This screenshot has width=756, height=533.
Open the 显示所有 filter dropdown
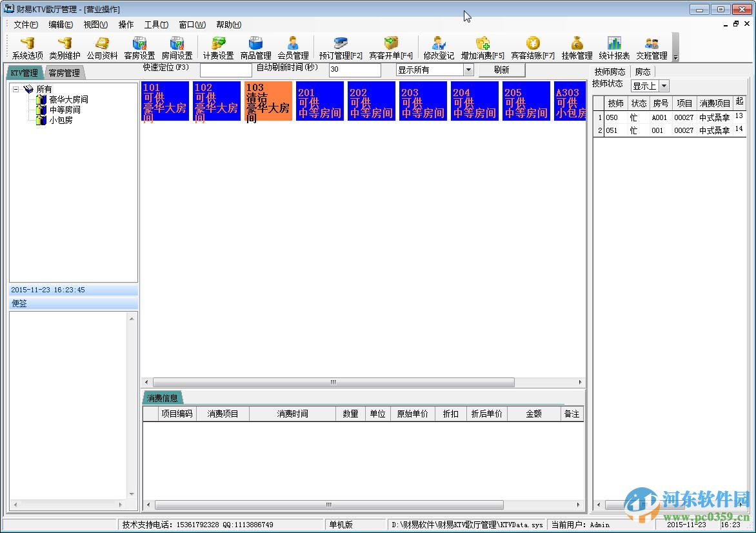(468, 70)
